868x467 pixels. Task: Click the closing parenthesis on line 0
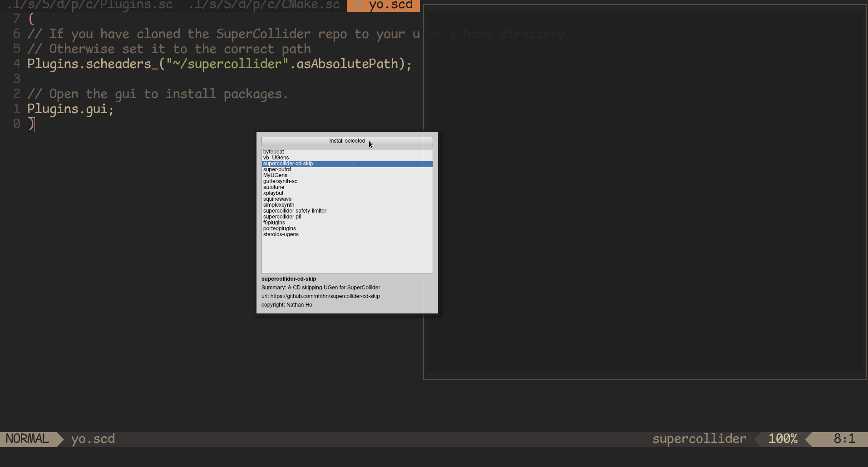pos(31,124)
